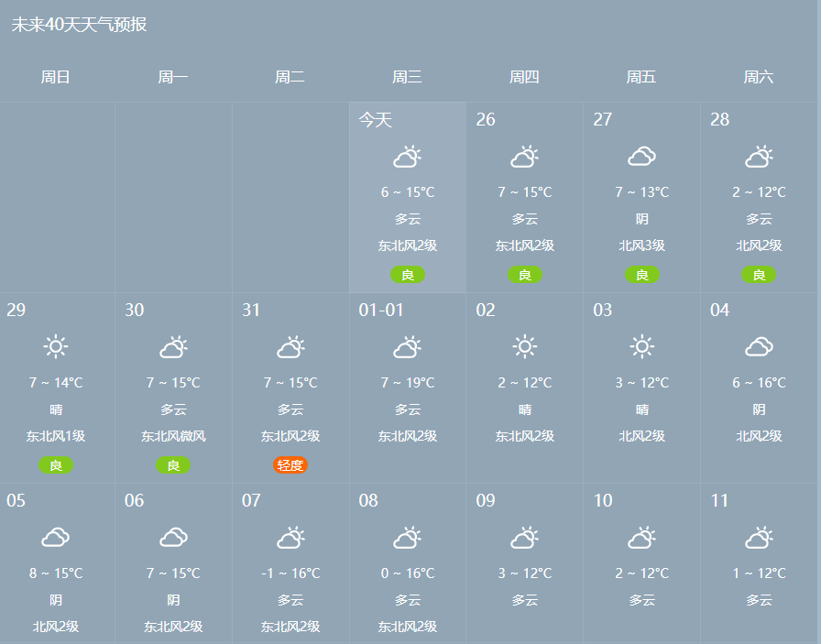The image size is (821, 644).
Task: Click the partly cloudy icon on the 10th
Action: (641, 538)
